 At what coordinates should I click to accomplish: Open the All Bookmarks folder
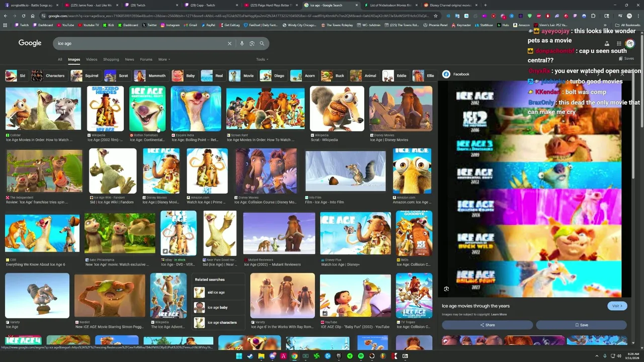point(627,25)
